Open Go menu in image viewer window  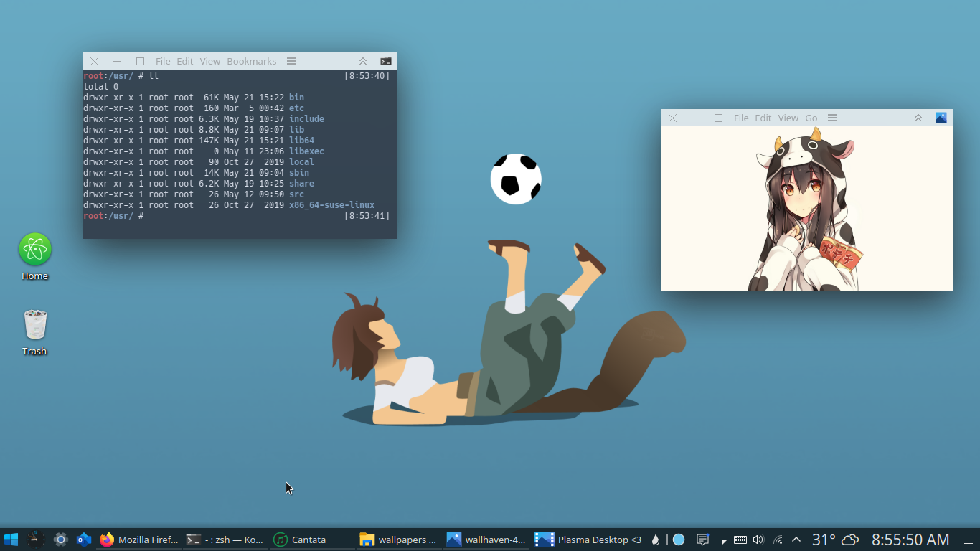[811, 118]
